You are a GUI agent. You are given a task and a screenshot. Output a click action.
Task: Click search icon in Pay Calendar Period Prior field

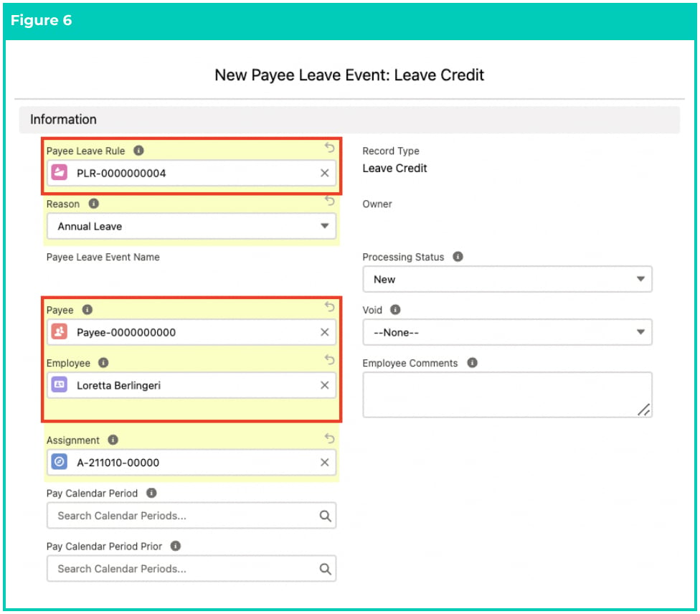[326, 569]
